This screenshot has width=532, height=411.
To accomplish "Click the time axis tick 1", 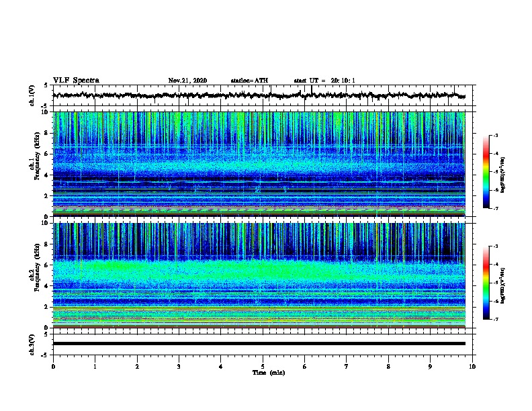I will pos(95,367).
